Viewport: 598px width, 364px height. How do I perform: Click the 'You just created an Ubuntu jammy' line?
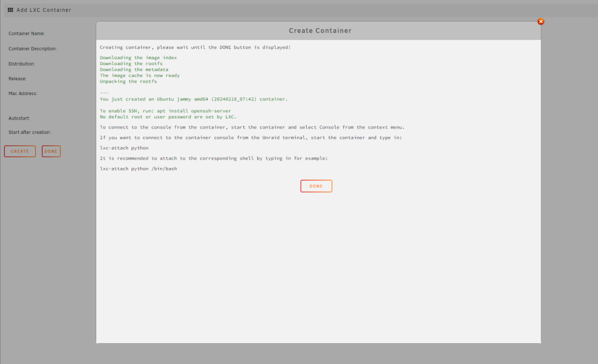click(x=194, y=99)
